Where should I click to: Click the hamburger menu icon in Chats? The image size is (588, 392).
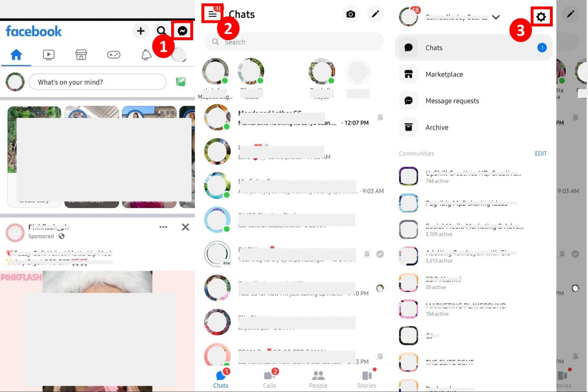tap(212, 14)
